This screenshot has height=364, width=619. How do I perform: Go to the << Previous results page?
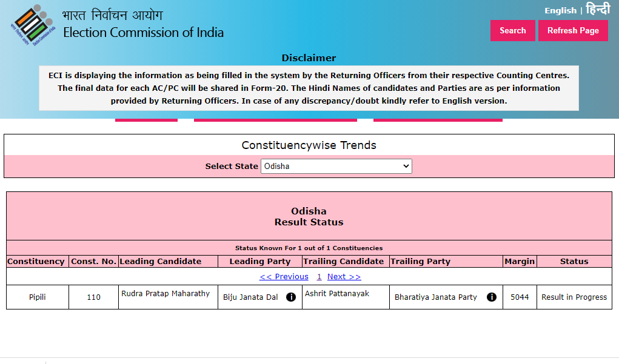pos(284,277)
